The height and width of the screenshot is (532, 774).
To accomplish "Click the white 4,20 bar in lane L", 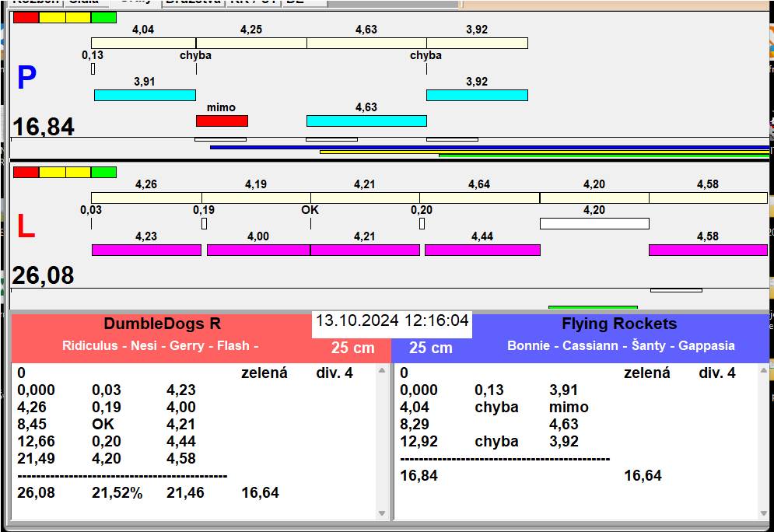I will (x=594, y=223).
